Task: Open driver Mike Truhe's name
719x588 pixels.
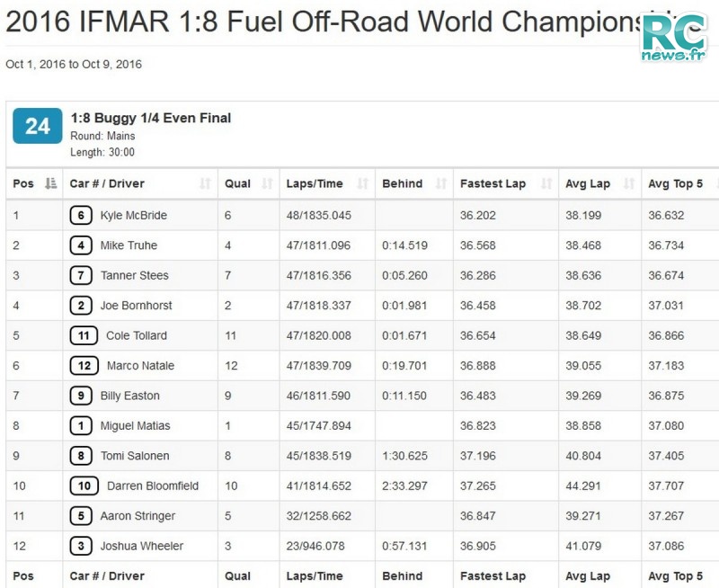Action: 129,245
